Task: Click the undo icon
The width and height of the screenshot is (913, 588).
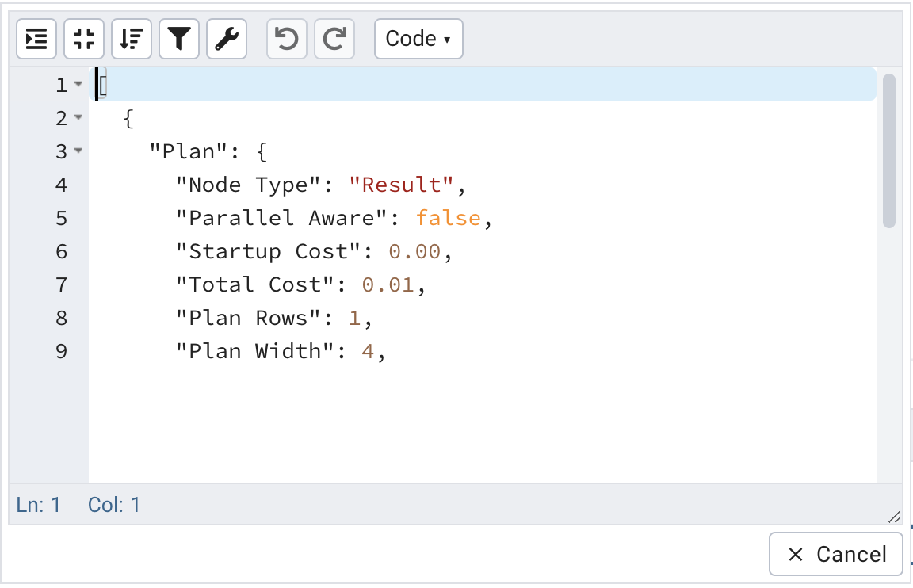Action: [286, 38]
